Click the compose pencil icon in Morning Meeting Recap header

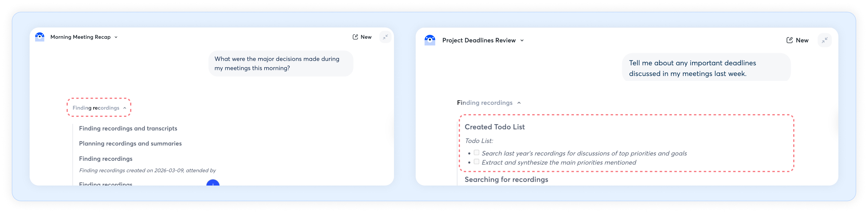coord(355,37)
